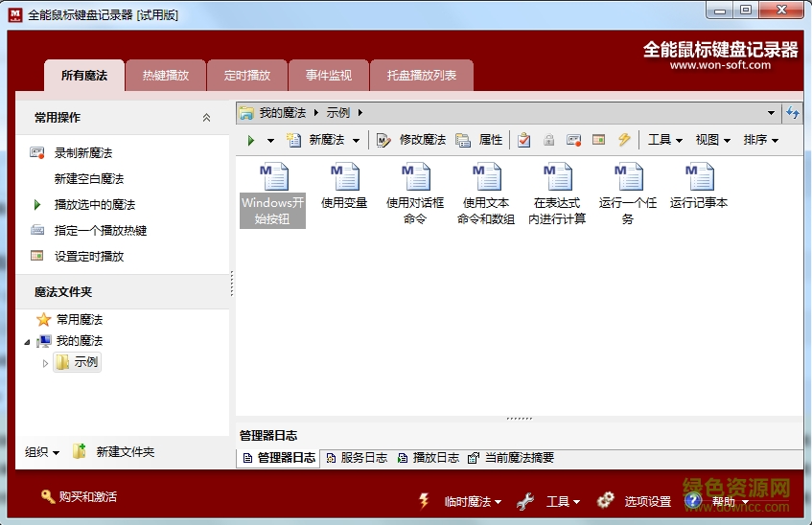
Task: Click 录制新魔法 in common operations
Action: 83,152
